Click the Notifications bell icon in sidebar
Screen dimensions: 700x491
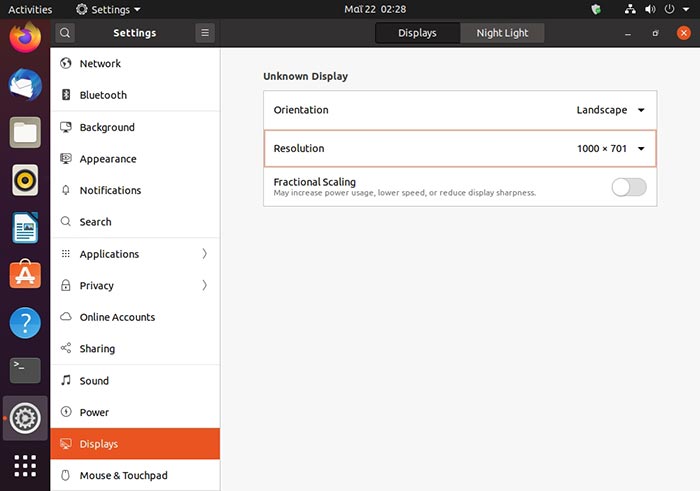66,190
